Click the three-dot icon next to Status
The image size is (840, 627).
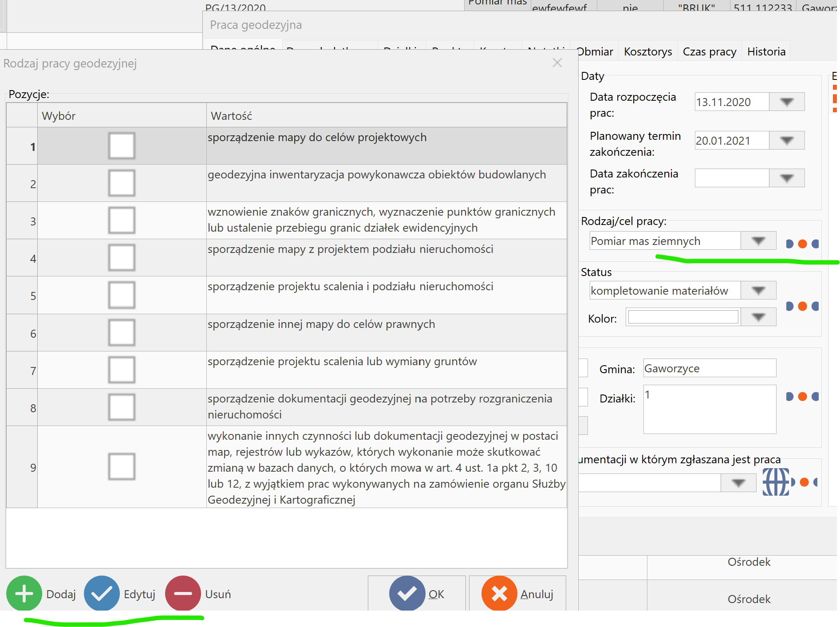pos(802,306)
